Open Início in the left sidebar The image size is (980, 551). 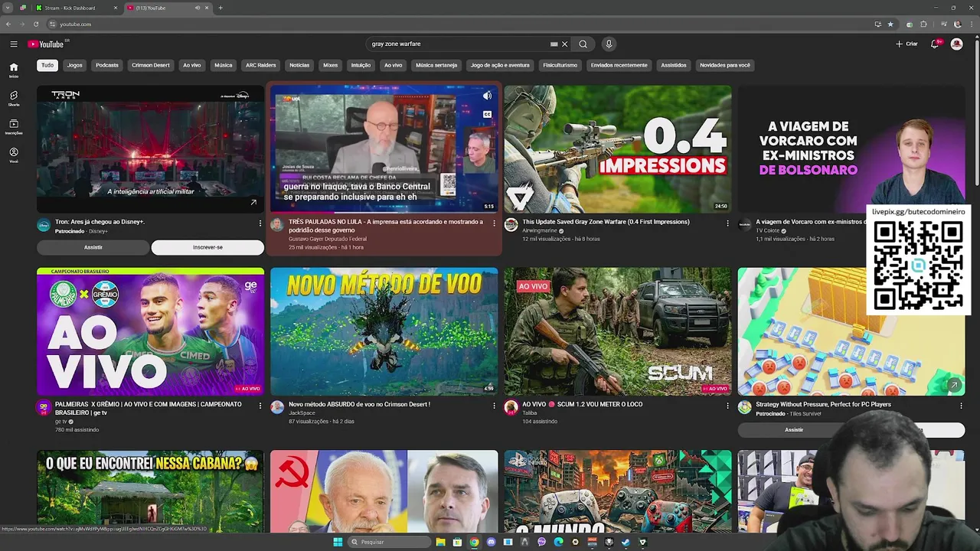14,70
